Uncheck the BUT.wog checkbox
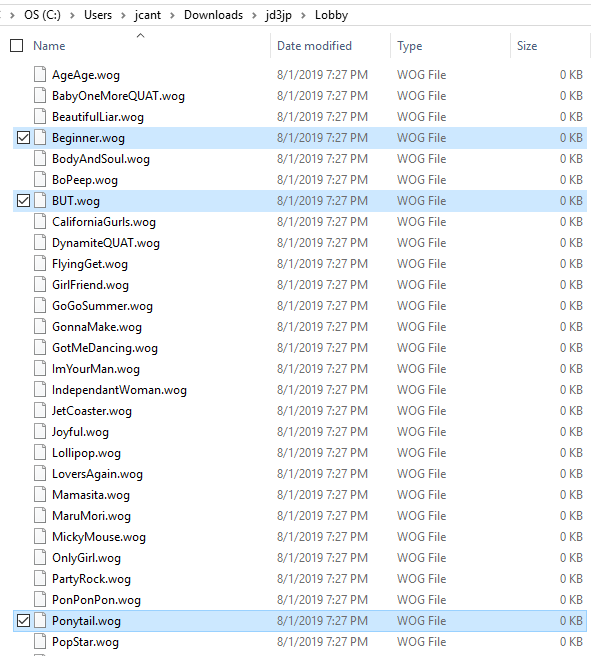Viewport: 591px width, 656px height. (23, 201)
